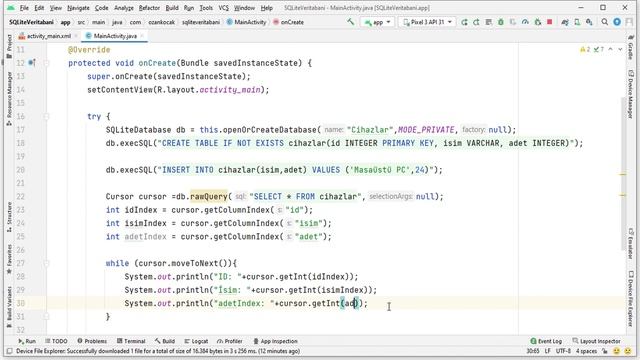Open the VCS menu
640x360 pixels.
click(223, 8)
